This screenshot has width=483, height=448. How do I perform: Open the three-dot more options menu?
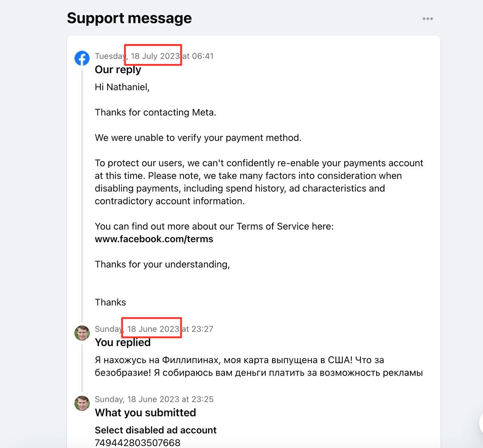(x=428, y=18)
